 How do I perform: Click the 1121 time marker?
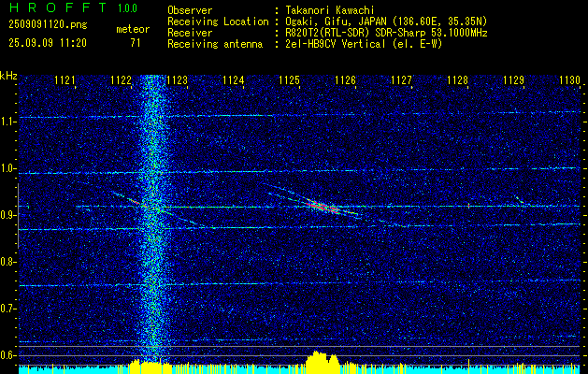click(x=65, y=80)
